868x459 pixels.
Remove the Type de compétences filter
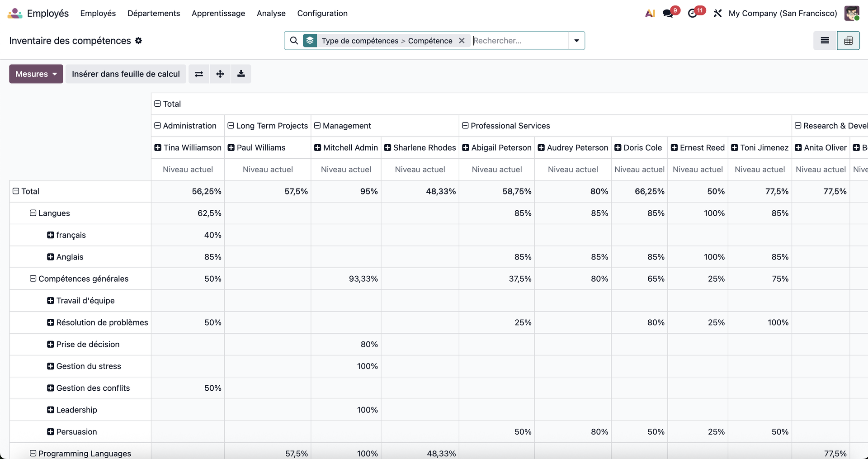coord(462,41)
